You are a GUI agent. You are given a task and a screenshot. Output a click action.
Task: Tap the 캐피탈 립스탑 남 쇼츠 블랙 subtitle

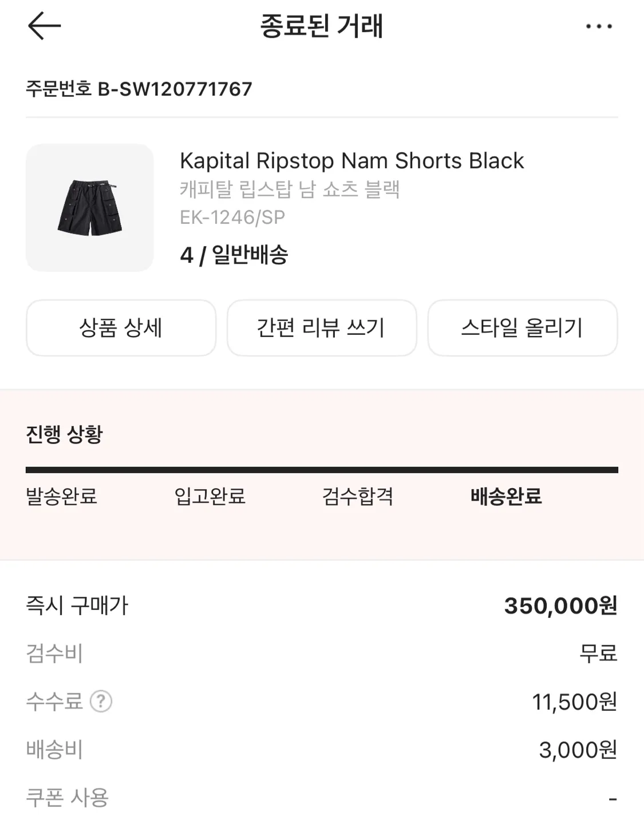click(290, 189)
